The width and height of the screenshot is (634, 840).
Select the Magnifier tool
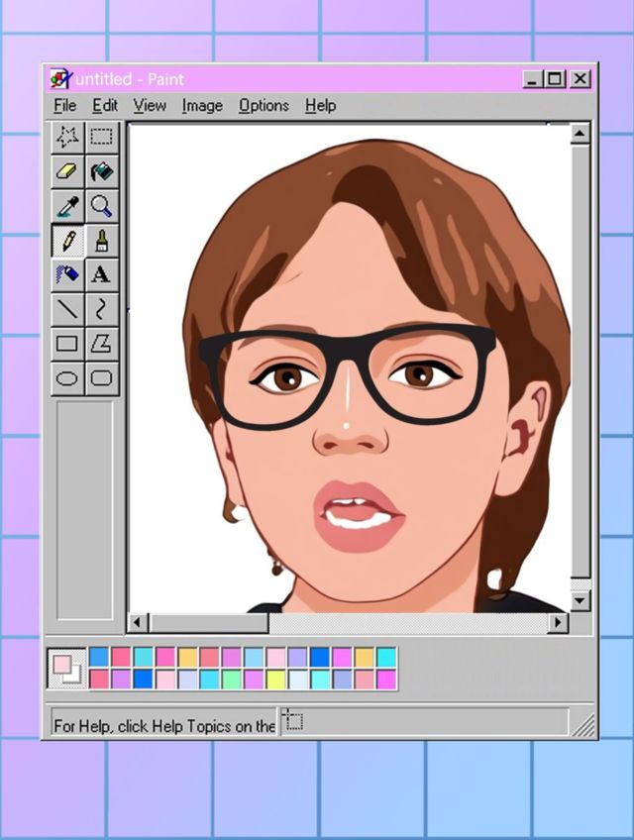pyautogui.click(x=101, y=206)
